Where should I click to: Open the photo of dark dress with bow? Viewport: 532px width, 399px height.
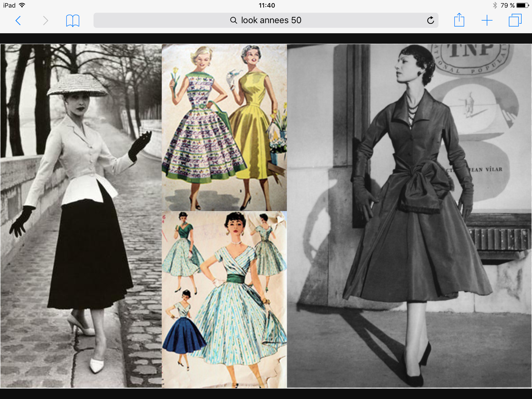[x=409, y=215]
